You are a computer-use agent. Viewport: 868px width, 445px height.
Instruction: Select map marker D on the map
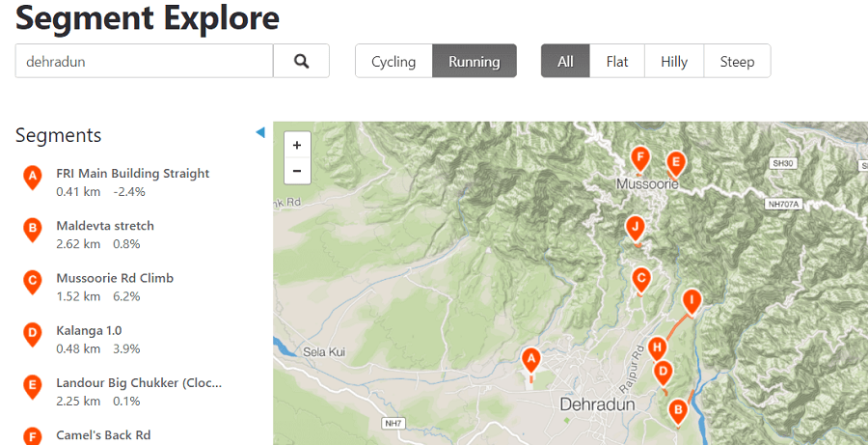tap(663, 373)
